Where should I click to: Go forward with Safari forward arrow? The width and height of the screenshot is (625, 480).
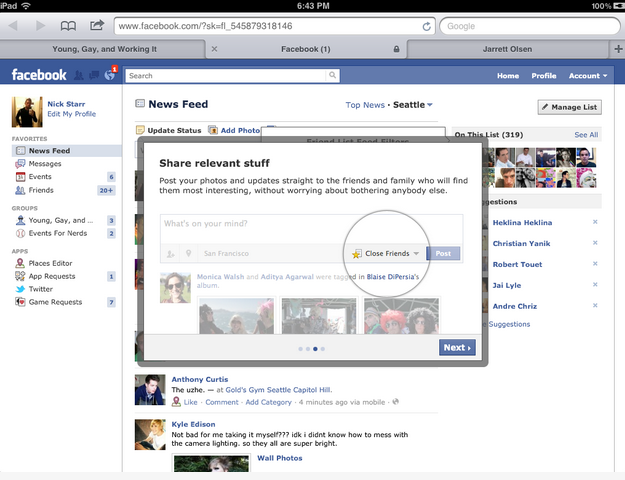41,26
